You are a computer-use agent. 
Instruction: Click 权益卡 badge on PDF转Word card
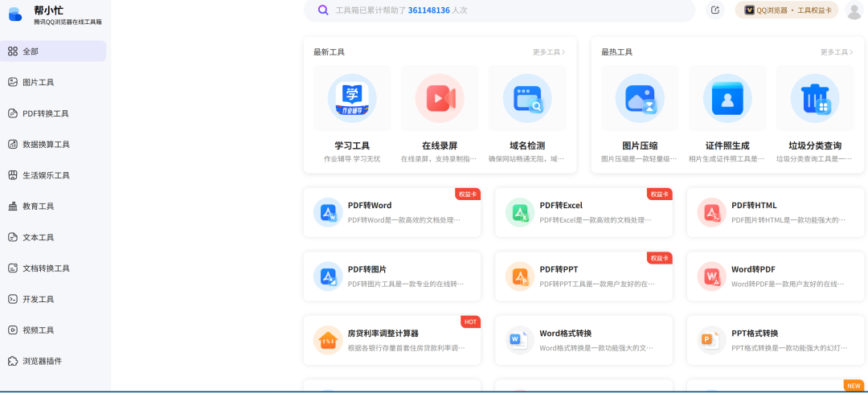(468, 194)
